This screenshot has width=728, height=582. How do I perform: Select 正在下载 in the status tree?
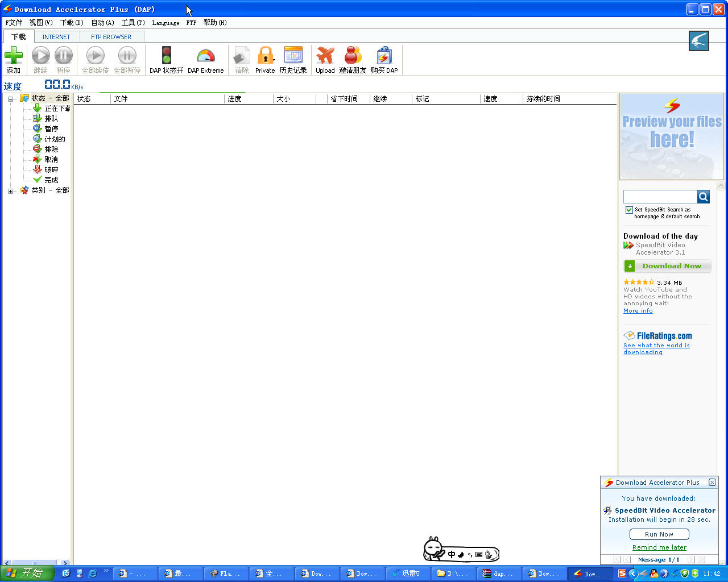coord(57,109)
